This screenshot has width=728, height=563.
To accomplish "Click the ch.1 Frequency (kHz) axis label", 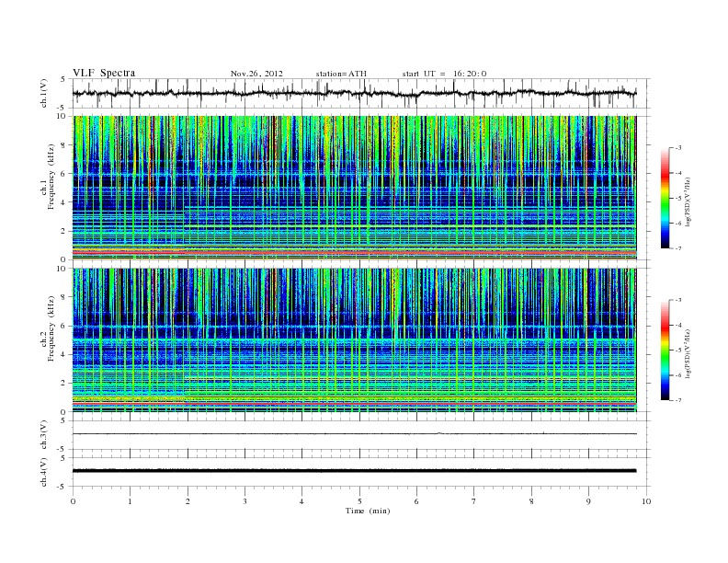I will (x=48, y=177).
